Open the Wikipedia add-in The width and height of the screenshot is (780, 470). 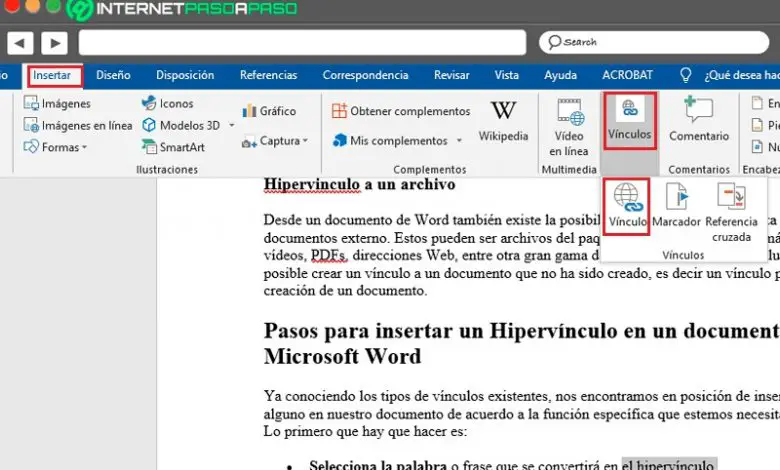point(503,121)
